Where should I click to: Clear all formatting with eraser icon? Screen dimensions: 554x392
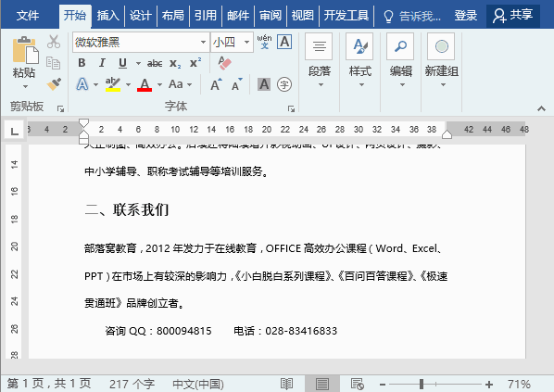224,63
